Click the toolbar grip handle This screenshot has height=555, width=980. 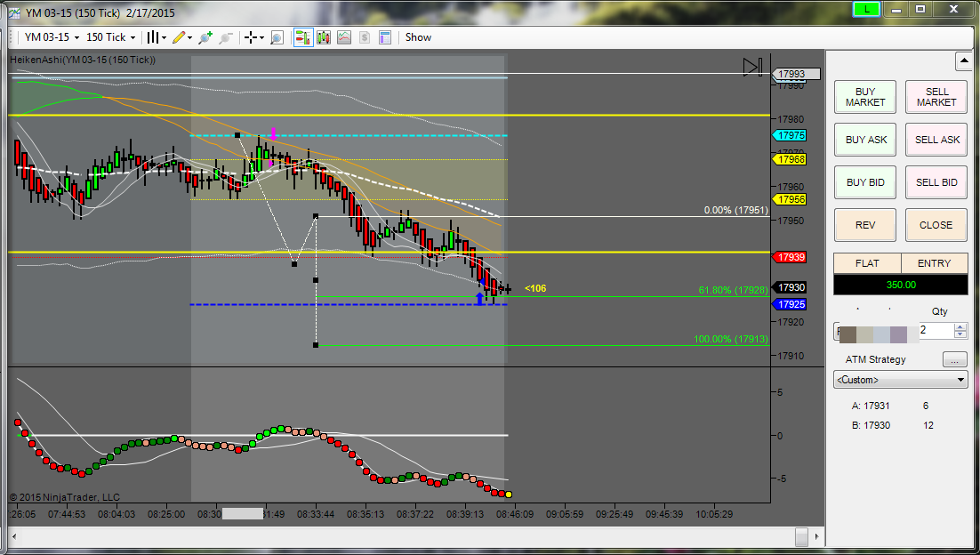pos(12,37)
